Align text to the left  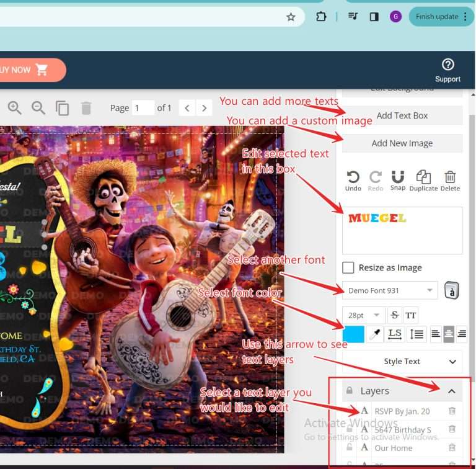[x=436, y=334]
